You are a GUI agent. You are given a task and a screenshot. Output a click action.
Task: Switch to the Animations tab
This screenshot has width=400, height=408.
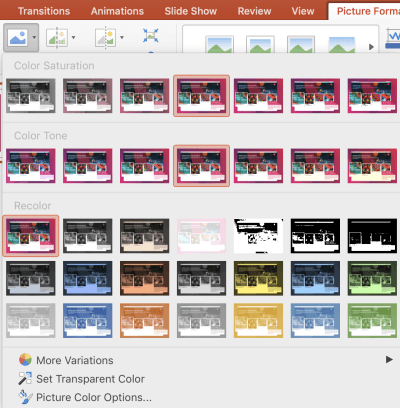point(117,11)
